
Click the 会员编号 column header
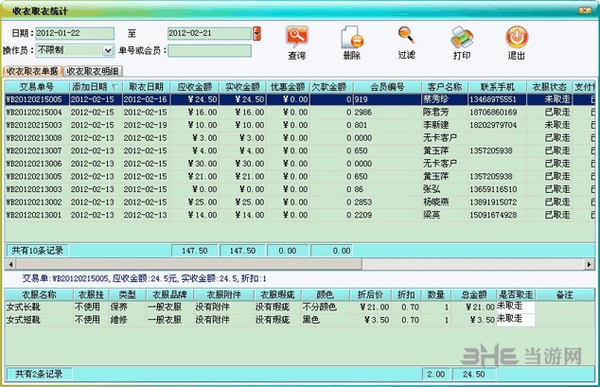[387, 87]
